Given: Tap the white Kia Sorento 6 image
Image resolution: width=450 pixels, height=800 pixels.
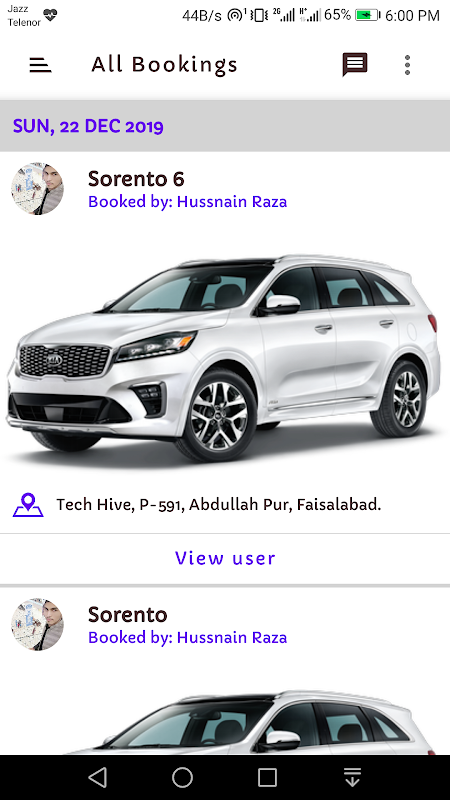Looking at the screenshot, I should 223,358.
